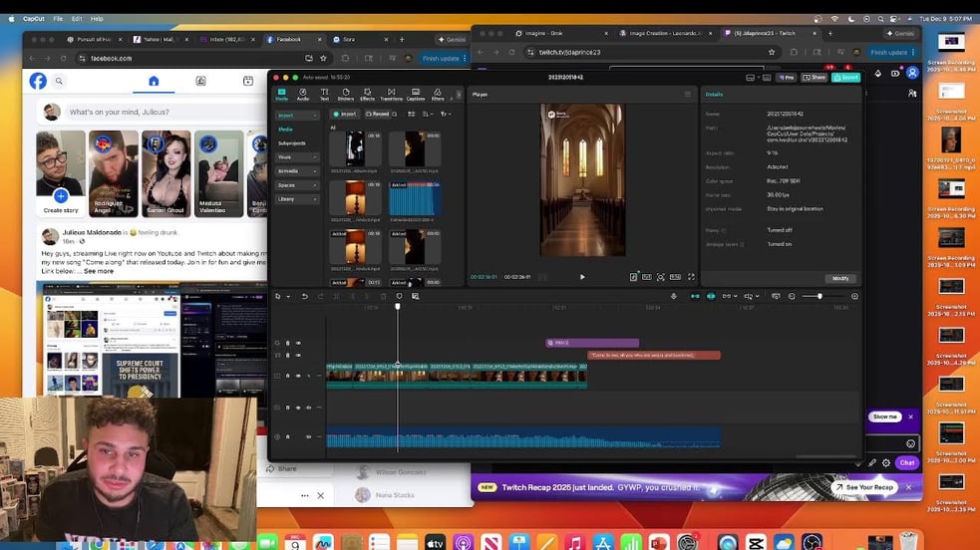Open the Captions panel icon
Viewport: 980px width, 550px height.
416,94
